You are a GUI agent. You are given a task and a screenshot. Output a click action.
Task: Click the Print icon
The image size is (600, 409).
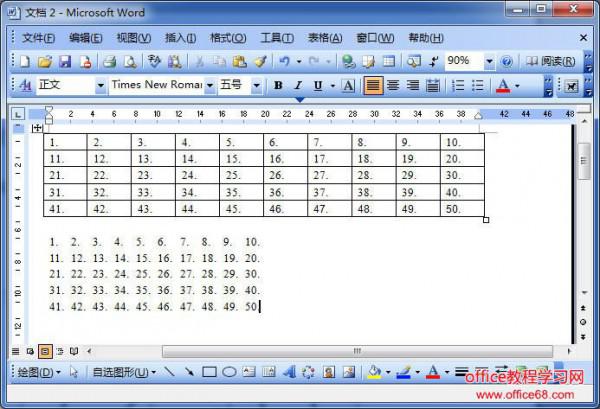click(109, 61)
